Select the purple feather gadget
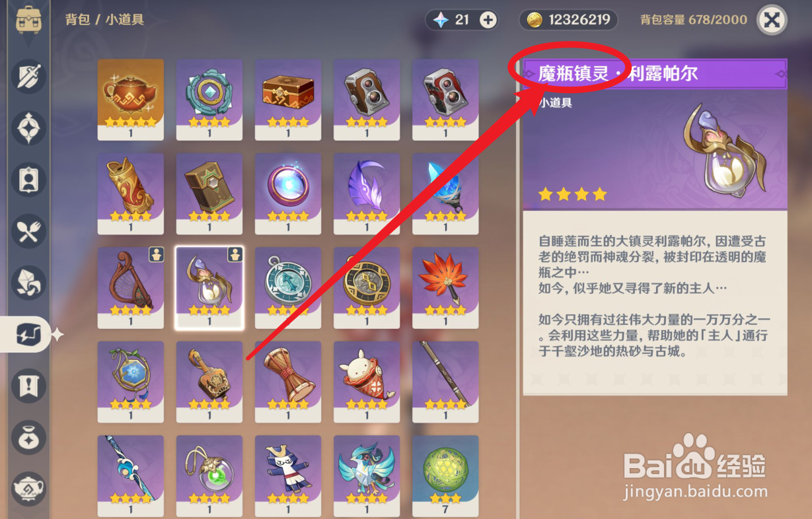 [x=366, y=193]
